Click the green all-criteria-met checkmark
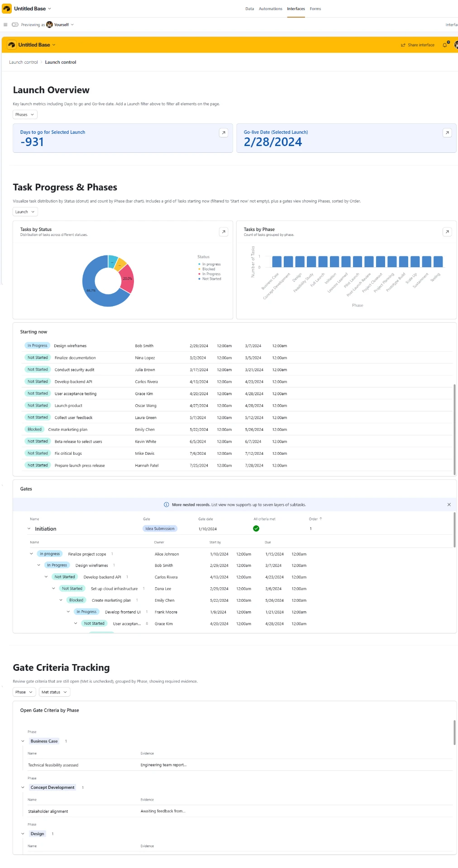Image resolution: width=458 pixels, height=868 pixels. pos(256,528)
